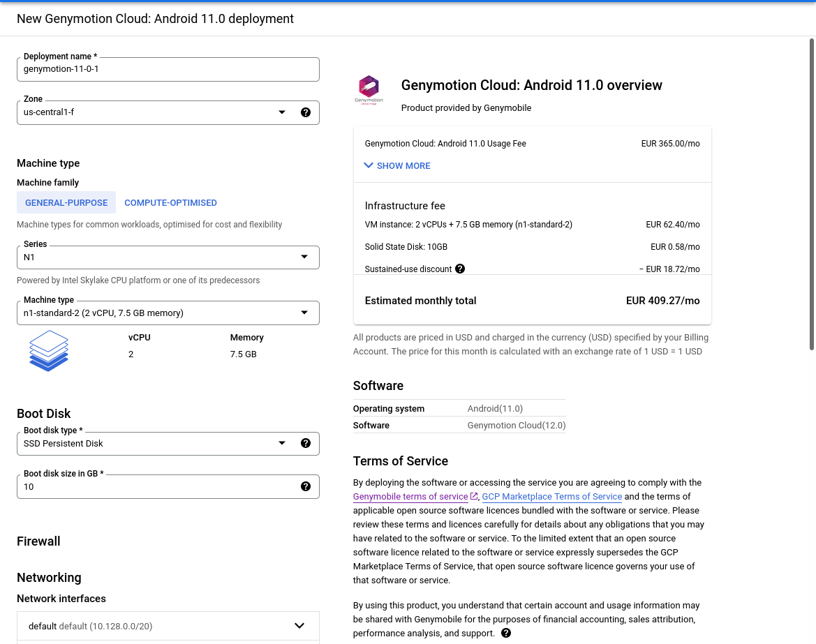
Task: Click the Deployment name input field
Action: pos(168,69)
